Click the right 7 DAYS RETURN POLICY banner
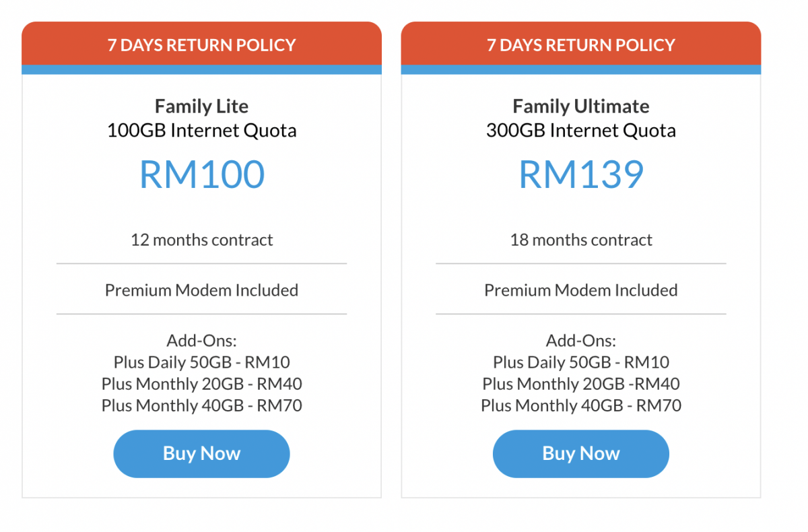Image resolution: width=808 pixels, height=532 pixels. [x=580, y=45]
